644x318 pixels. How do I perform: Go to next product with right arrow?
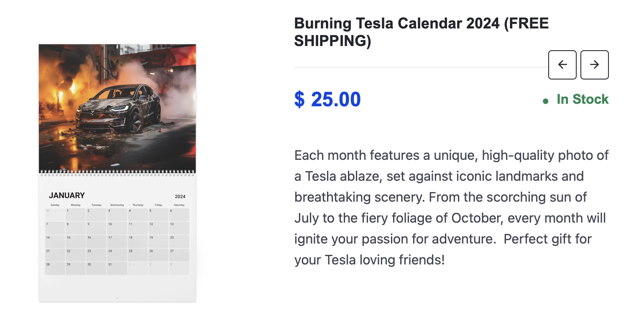click(x=594, y=65)
